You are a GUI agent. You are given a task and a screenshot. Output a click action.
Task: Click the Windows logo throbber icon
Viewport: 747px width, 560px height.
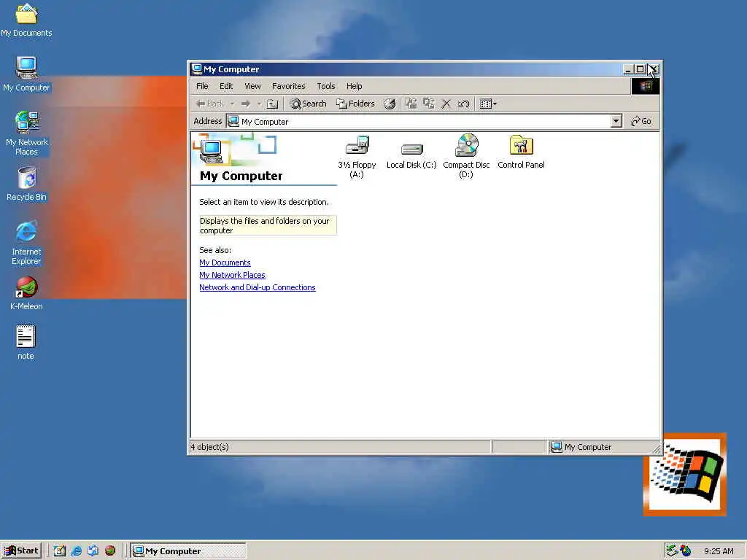pos(646,86)
